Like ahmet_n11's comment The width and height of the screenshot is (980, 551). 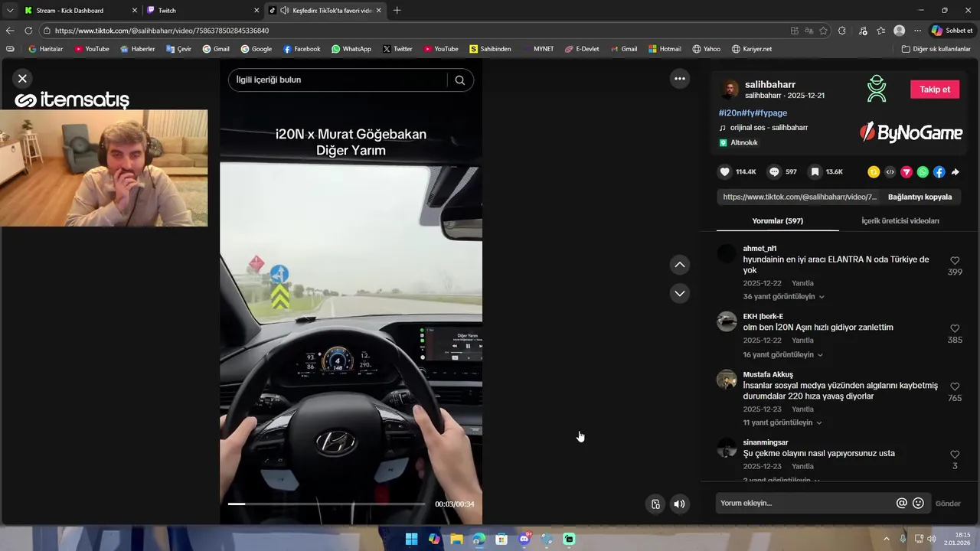point(955,261)
